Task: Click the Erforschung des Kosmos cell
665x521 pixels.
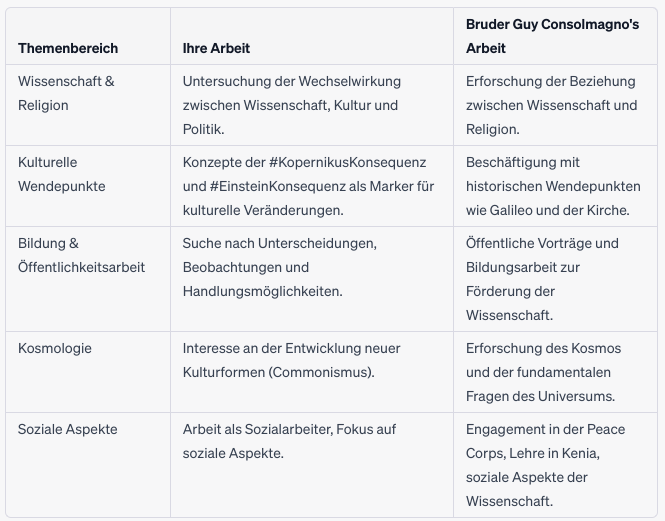Action: click(x=543, y=348)
